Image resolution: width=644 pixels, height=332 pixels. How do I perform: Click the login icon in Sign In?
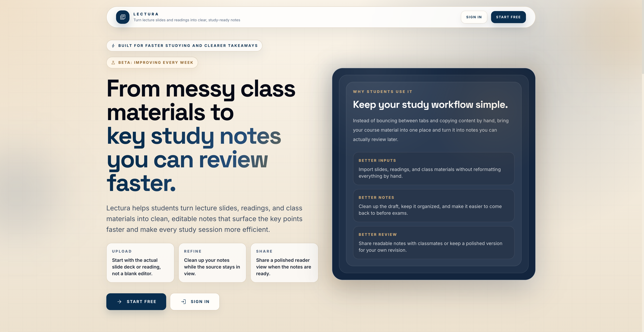click(183, 302)
